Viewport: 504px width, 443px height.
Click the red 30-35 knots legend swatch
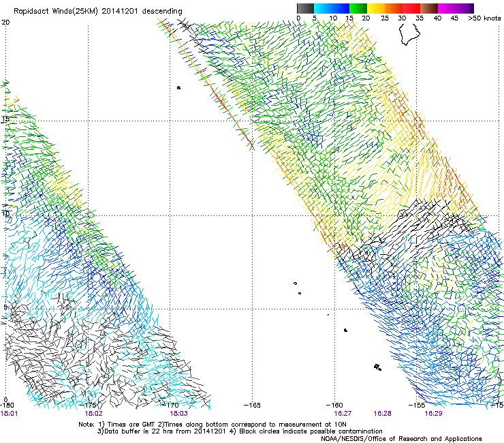[x=411, y=8]
